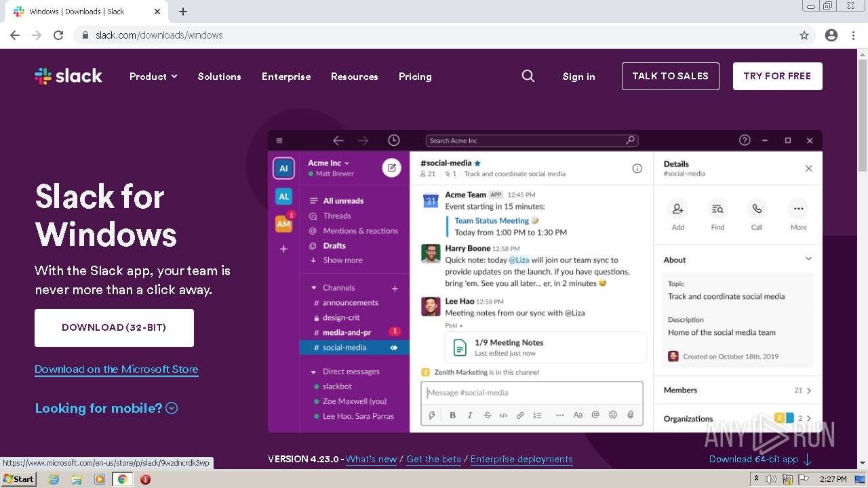Open the site search magnifier icon
This screenshot has width=868, height=488.
pos(528,76)
